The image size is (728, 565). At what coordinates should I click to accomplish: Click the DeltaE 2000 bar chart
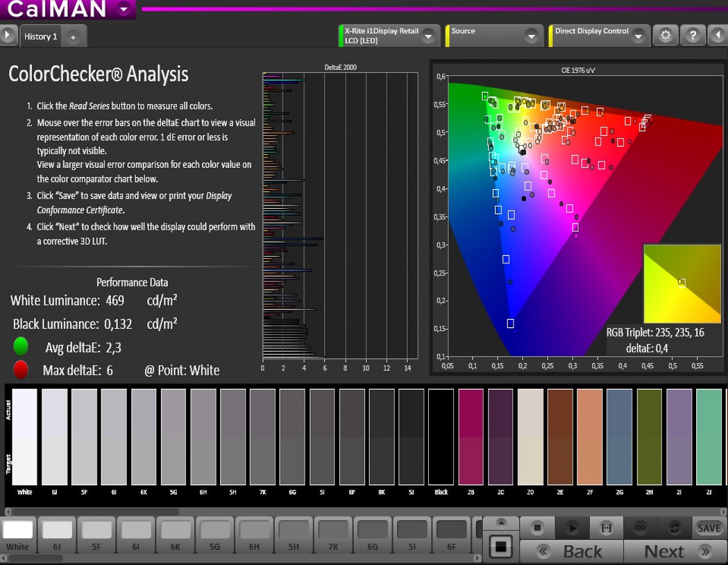point(340,215)
